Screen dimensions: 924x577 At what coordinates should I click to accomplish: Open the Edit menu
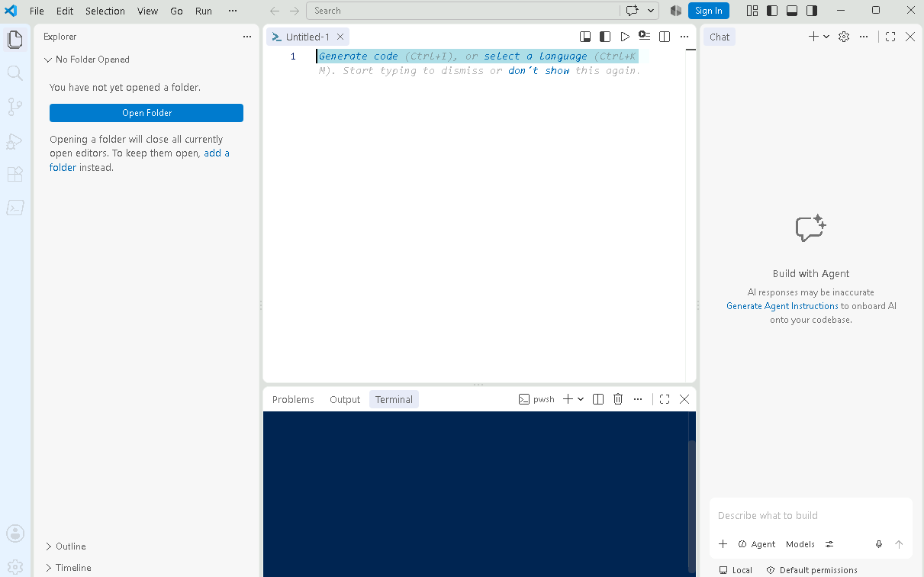point(65,11)
